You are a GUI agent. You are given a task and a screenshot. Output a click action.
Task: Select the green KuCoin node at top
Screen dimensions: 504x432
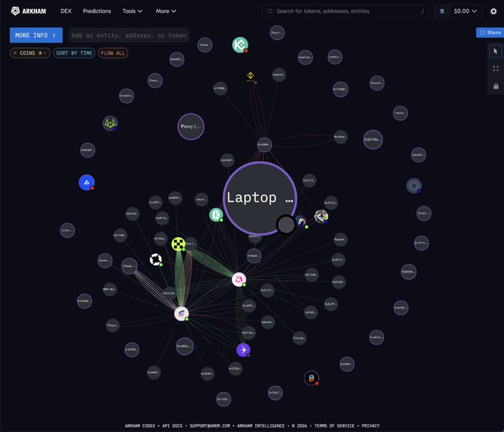click(x=240, y=45)
